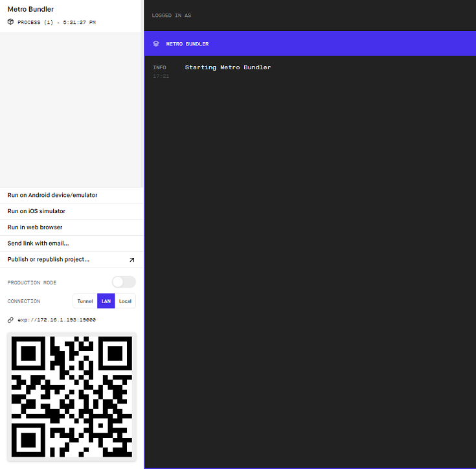The width and height of the screenshot is (476, 469).
Task: Click the INFO log level label
Action: (160, 67)
